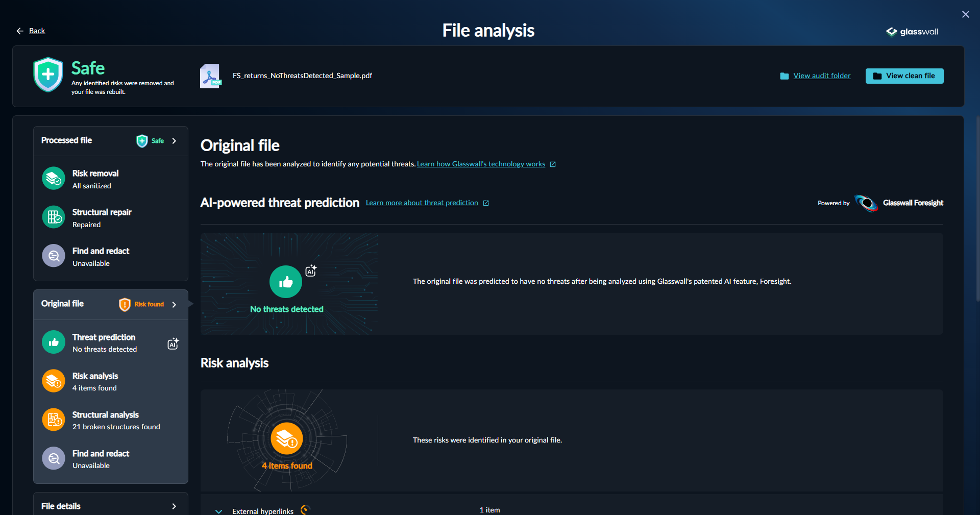This screenshot has height=515, width=980.
Task: Click the Safe shield badge
Action: 47,75
